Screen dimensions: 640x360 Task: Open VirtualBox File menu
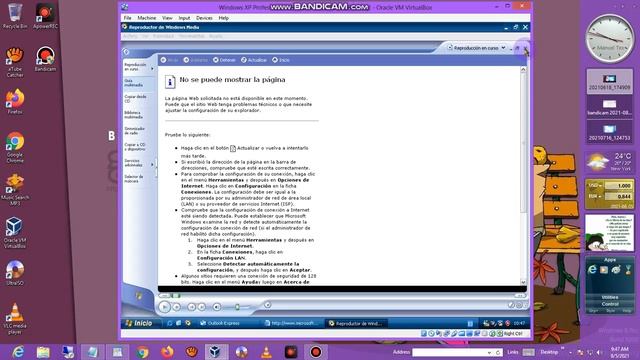[x=127, y=18]
